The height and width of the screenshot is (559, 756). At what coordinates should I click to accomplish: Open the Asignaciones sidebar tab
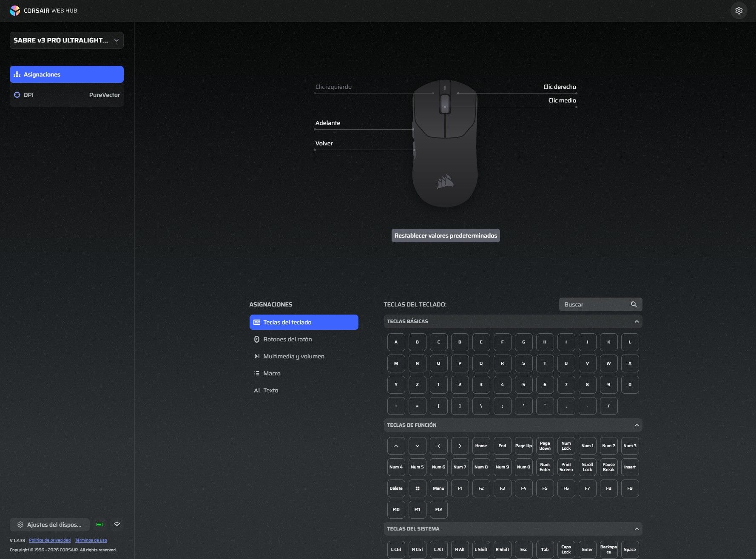click(67, 74)
